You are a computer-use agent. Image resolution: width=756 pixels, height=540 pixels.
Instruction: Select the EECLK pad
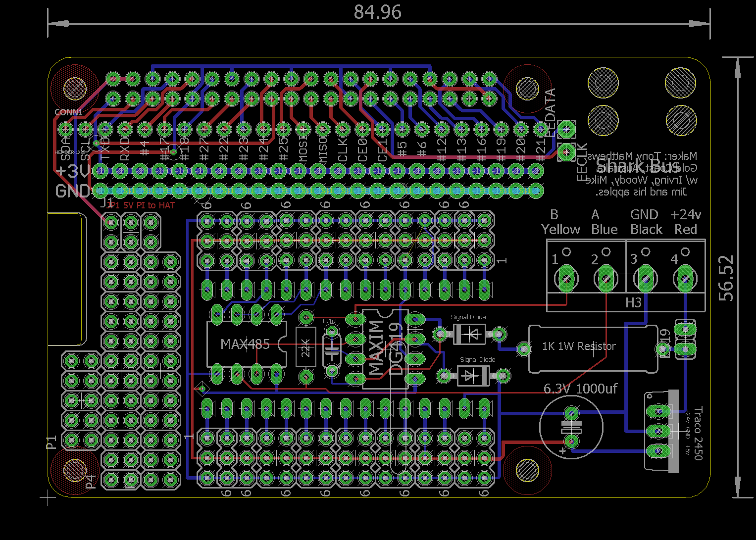(566, 150)
